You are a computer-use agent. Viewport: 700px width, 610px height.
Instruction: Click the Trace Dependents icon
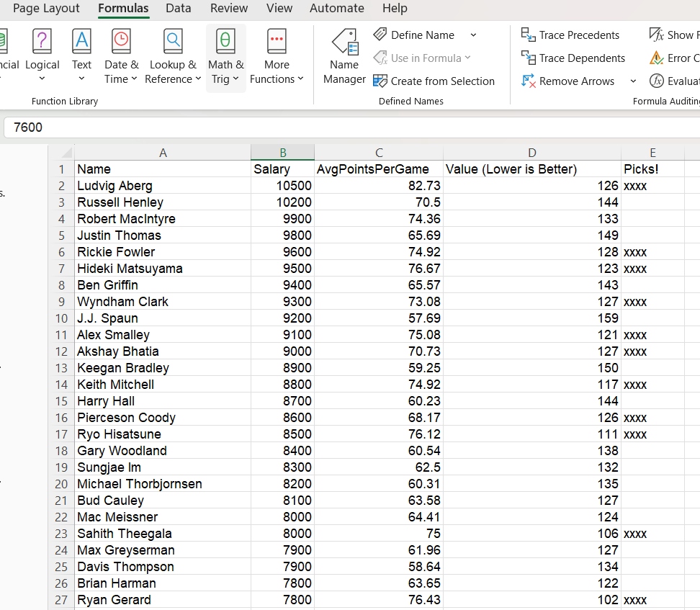[x=528, y=58]
